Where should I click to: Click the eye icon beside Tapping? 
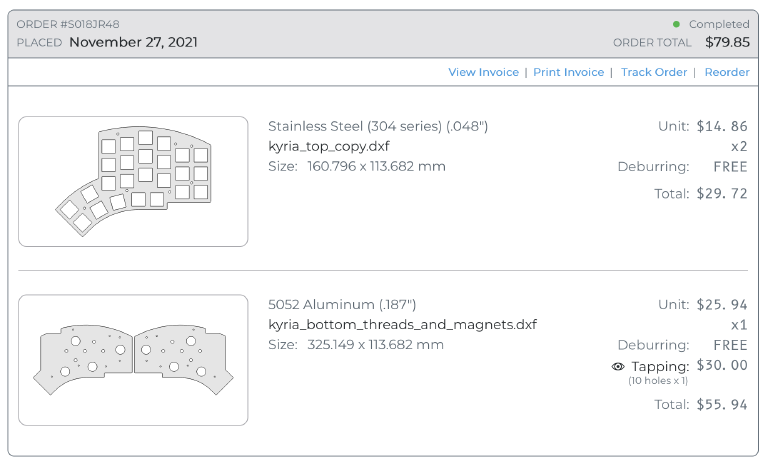(x=618, y=366)
